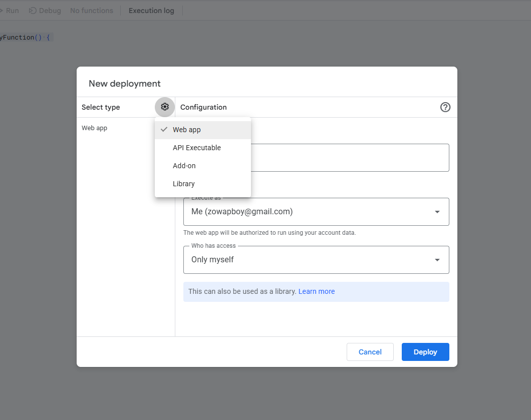Select API Executable deployment type
531x420 pixels.
click(203, 148)
